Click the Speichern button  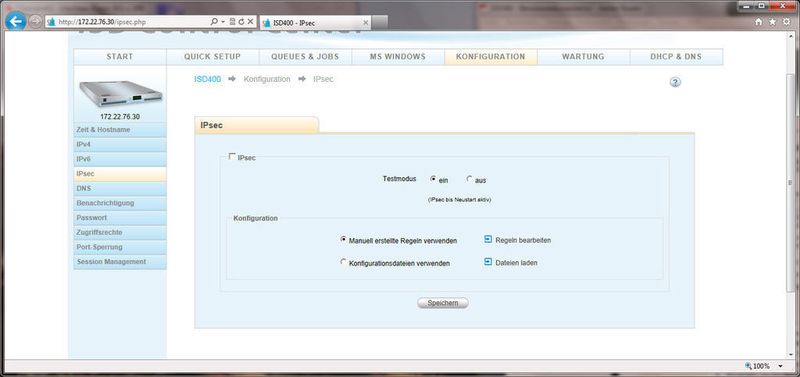click(x=443, y=303)
